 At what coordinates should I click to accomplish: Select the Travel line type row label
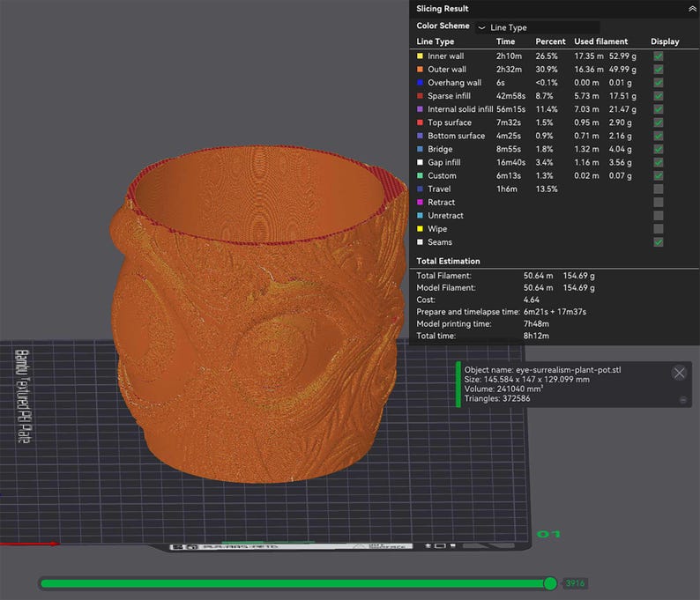[x=439, y=189]
